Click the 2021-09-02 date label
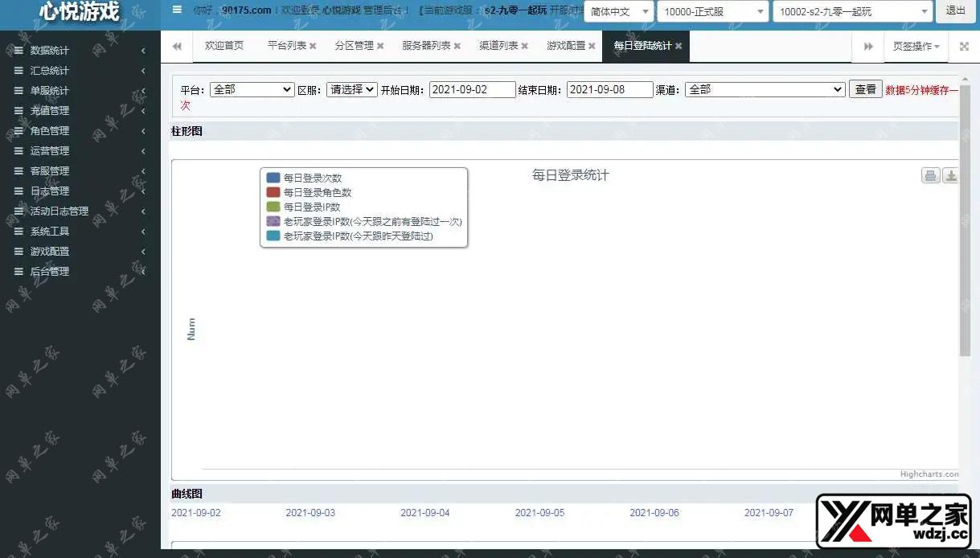Viewport: 980px width, 558px height. (x=196, y=513)
